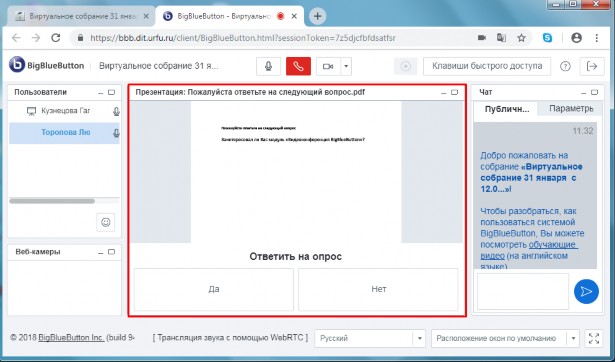Switch to the Виртуальное собрание browser tab

coord(82,16)
